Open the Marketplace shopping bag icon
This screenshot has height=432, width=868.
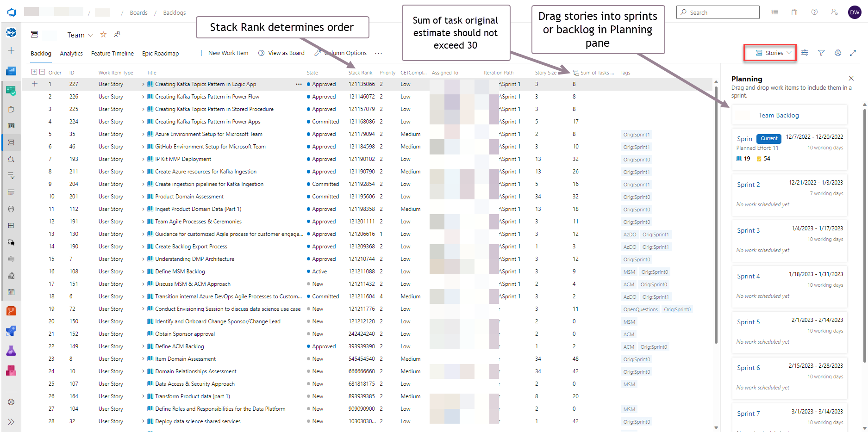point(794,12)
